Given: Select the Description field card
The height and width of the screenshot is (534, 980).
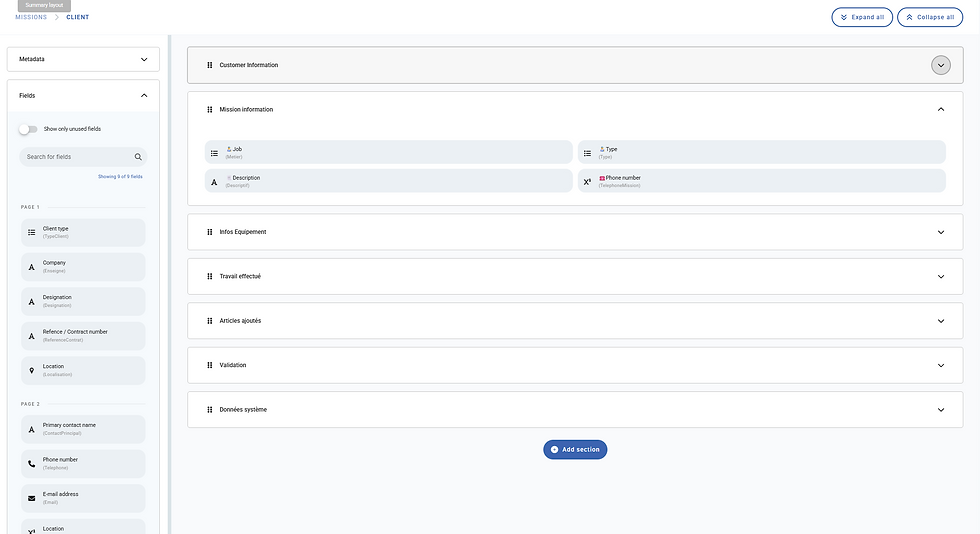Looking at the screenshot, I should [x=389, y=181].
